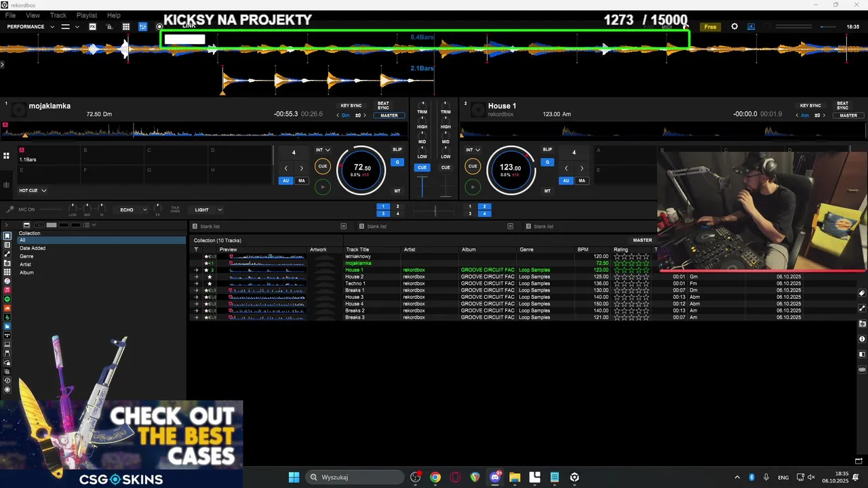Open the SoundCloud icon in the sidebar
Screen dimensions: 868x488
(7, 308)
